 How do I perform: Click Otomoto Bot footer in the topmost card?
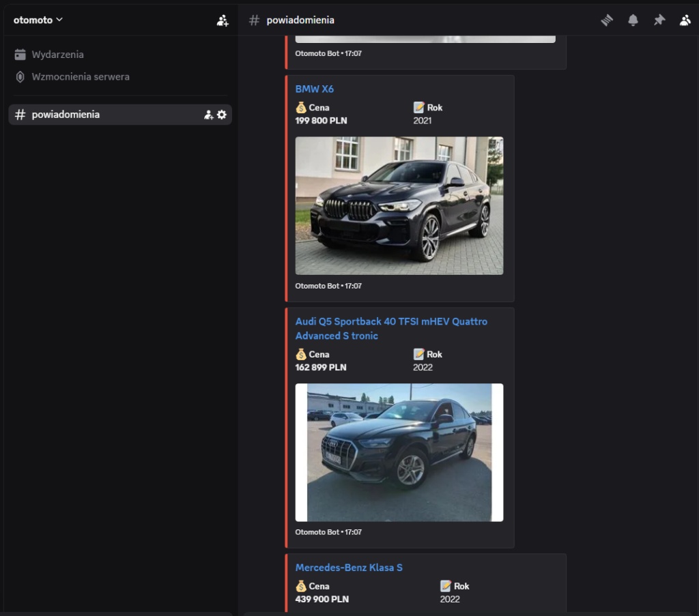(328, 53)
